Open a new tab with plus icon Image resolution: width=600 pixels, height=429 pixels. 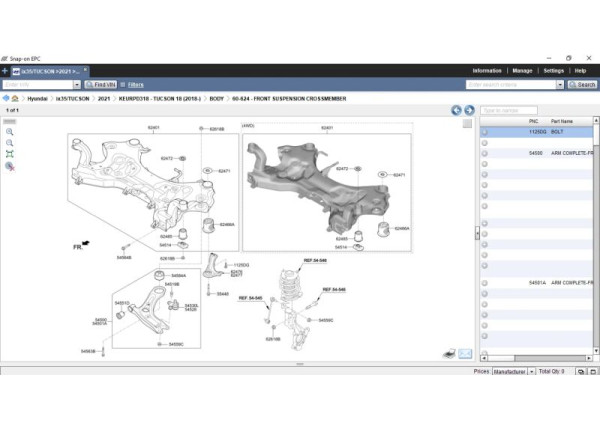(x=5, y=71)
